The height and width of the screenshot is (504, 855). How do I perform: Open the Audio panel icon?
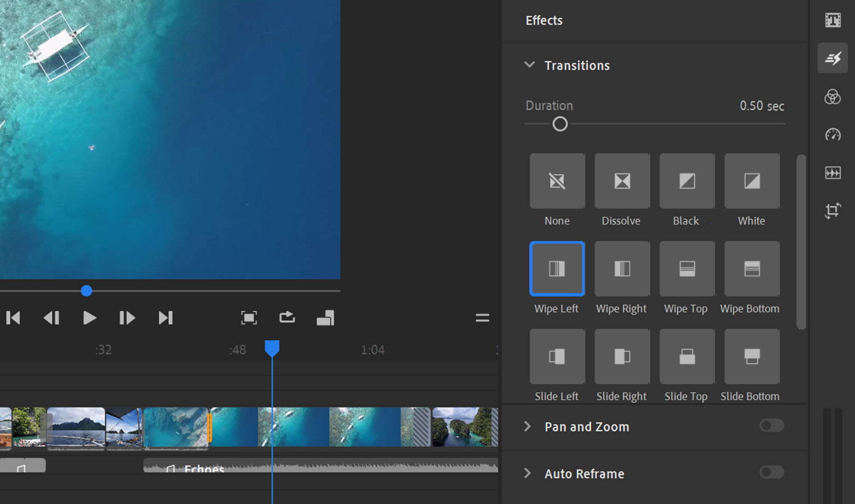[x=832, y=172]
